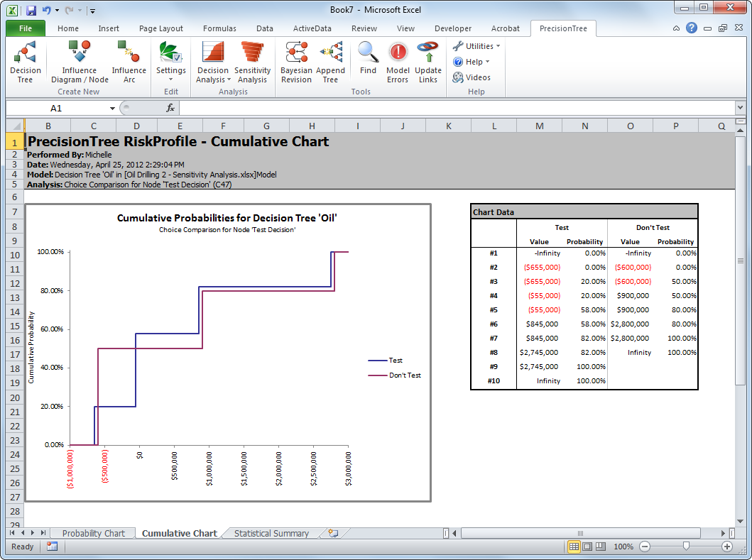Image resolution: width=752 pixels, height=560 pixels.
Task: Switch to the Review tab
Action: [x=364, y=28]
